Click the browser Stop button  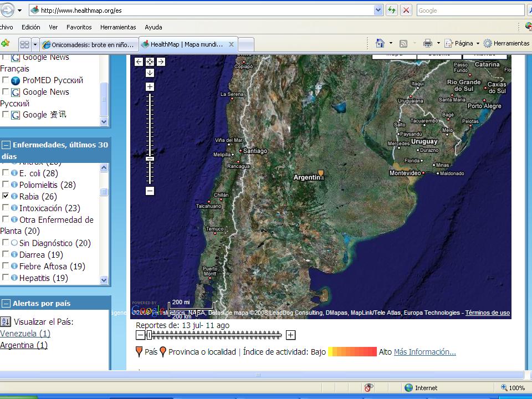(406, 11)
